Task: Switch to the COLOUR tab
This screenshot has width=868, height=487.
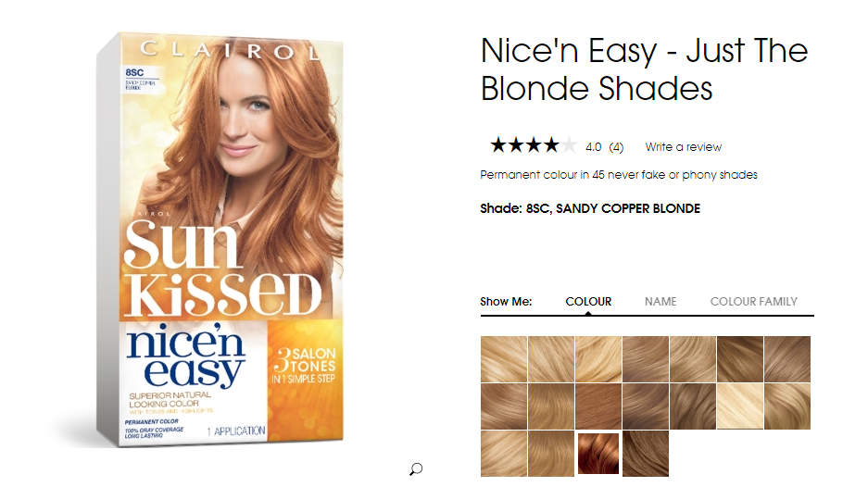Action: point(588,302)
